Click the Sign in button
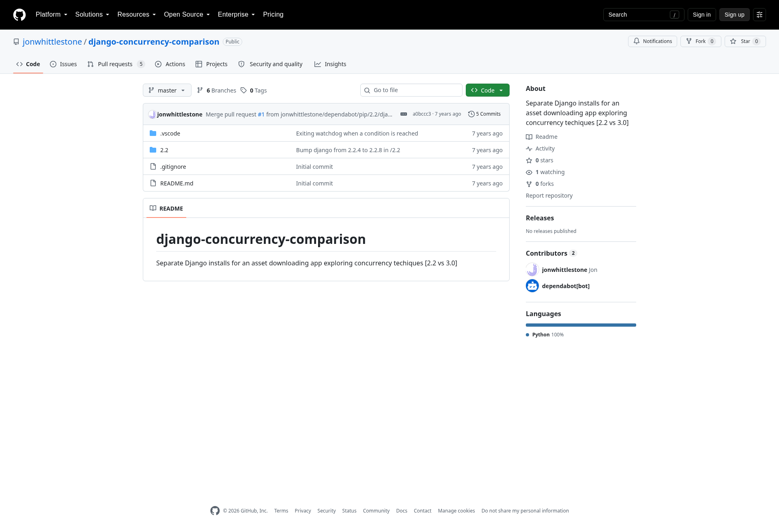This screenshot has width=779, height=532. pyautogui.click(x=702, y=15)
